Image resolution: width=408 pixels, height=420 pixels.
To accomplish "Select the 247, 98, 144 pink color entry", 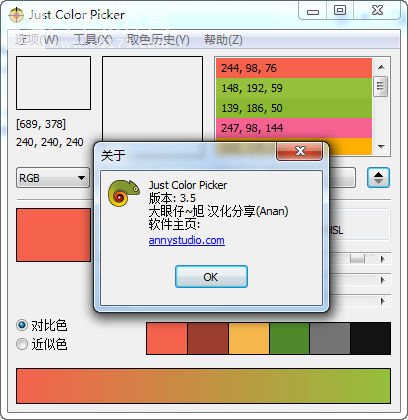I will tap(294, 128).
